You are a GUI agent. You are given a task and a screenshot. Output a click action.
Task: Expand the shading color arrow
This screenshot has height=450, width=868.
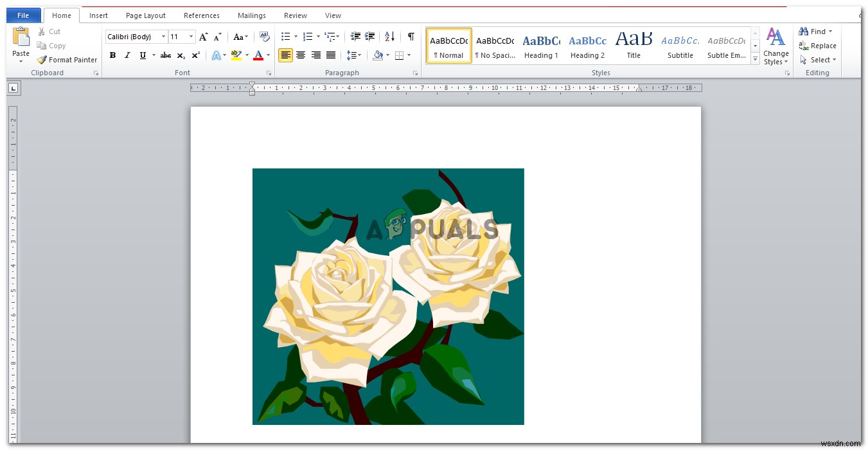[388, 55]
